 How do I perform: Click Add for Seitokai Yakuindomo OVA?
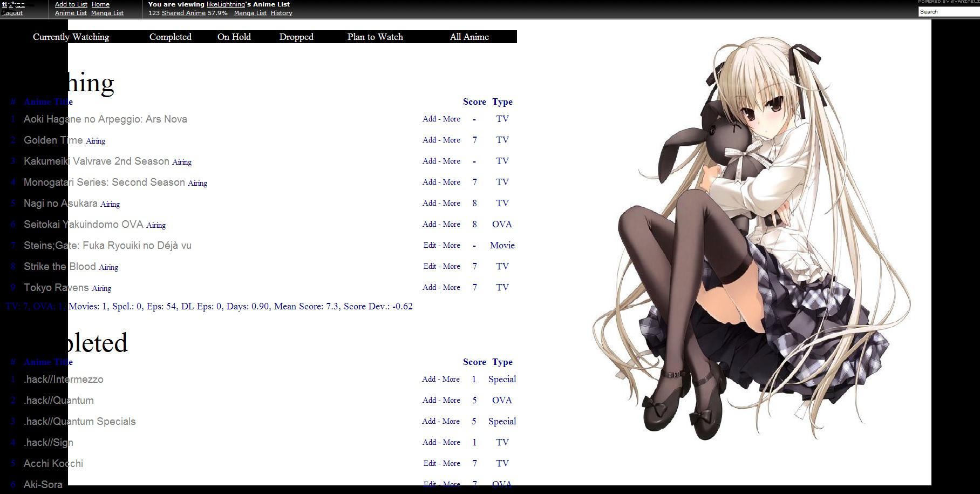coord(430,224)
